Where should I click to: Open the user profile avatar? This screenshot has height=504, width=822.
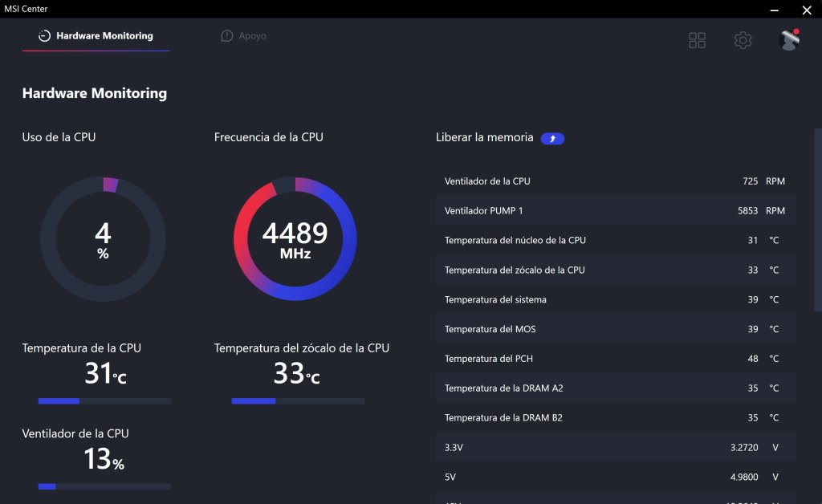coord(789,40)
